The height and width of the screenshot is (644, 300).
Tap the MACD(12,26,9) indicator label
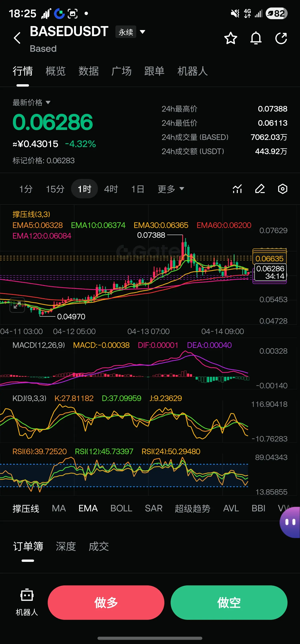point(39,345)
